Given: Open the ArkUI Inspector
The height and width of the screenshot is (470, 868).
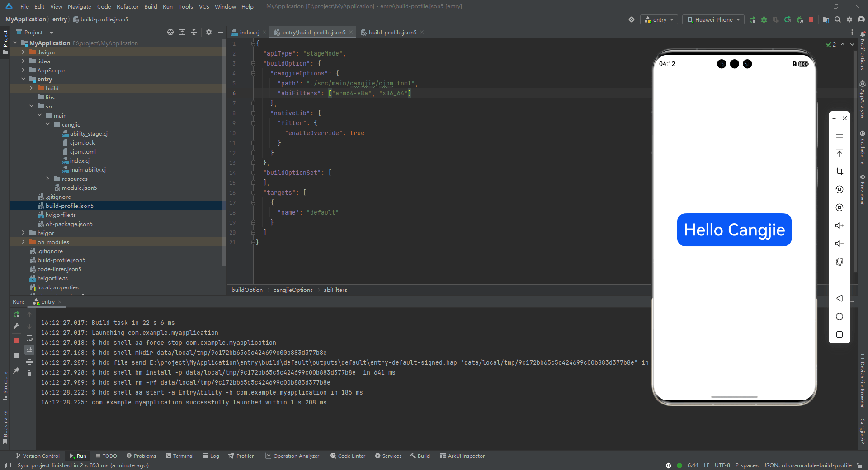Looking at the screenshot, I should 462,456.
